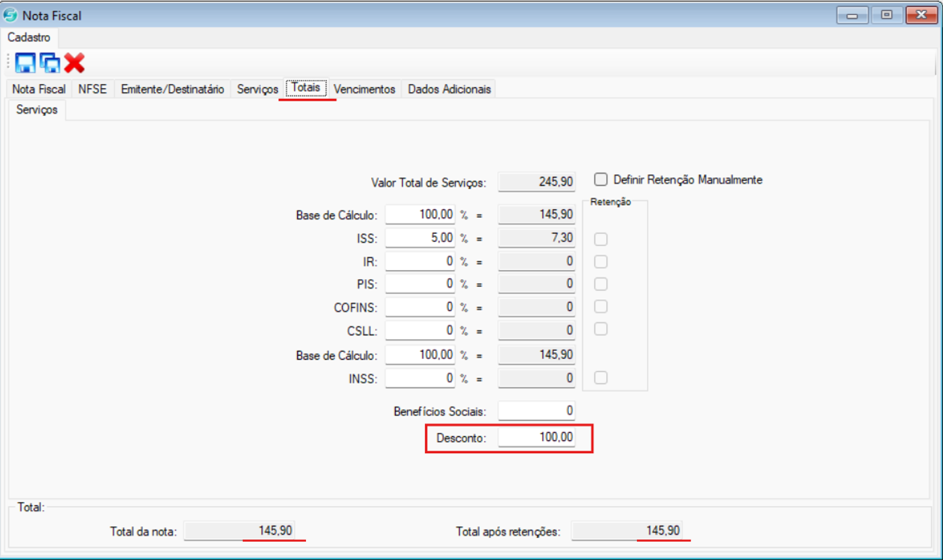Switch to the Vencimentos tab
The height and width of the screenshot is (560, 943).
(365, 89)
